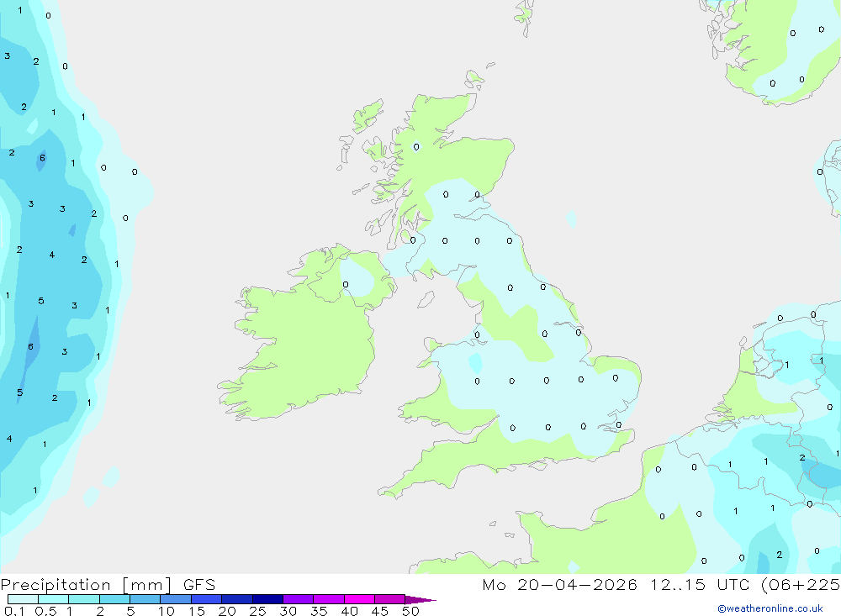Click the 'GFS' model label

199,584
